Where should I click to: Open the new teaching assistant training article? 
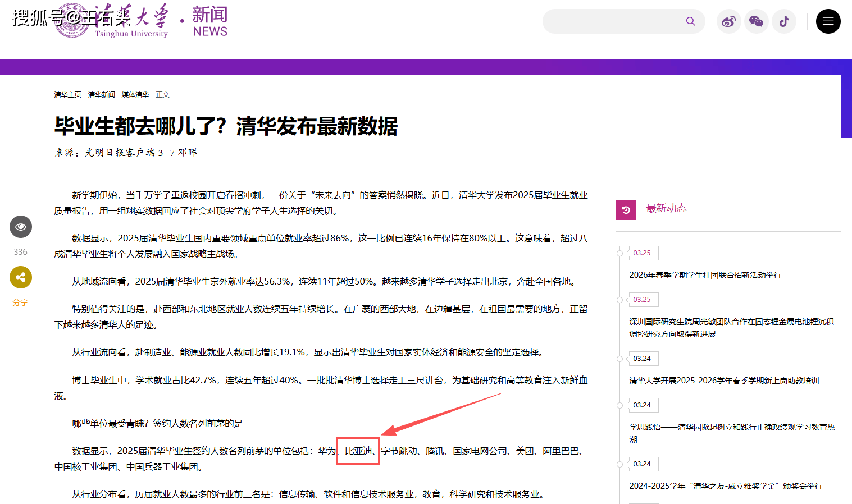point(723,381)
